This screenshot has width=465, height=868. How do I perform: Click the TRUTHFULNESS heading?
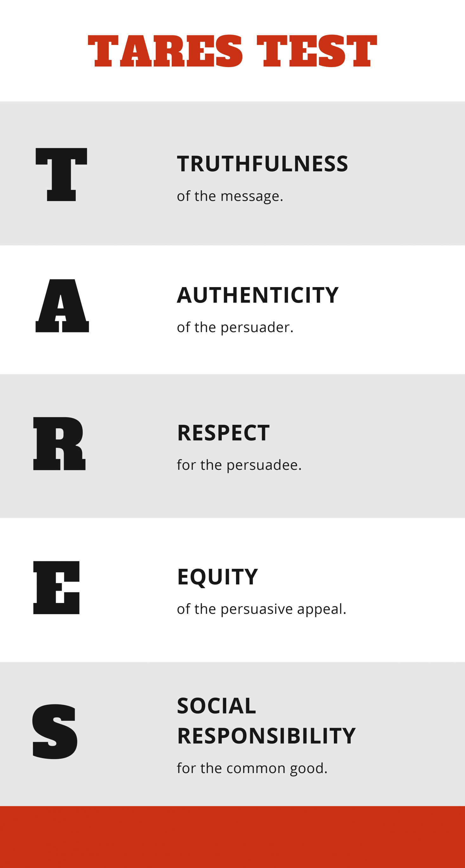pyautogui.click(x=262, y=164)
